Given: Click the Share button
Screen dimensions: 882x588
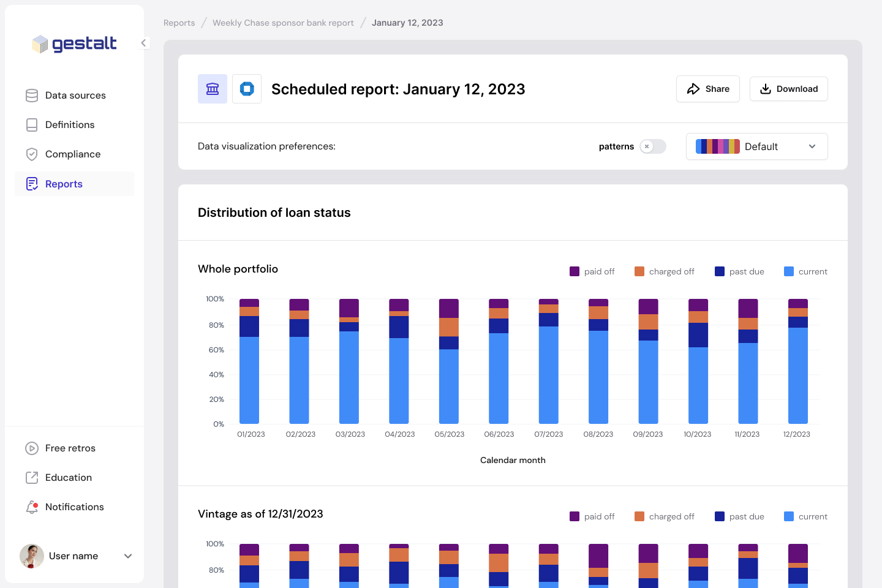Looking at the screenshot, I should pos(708,89).
